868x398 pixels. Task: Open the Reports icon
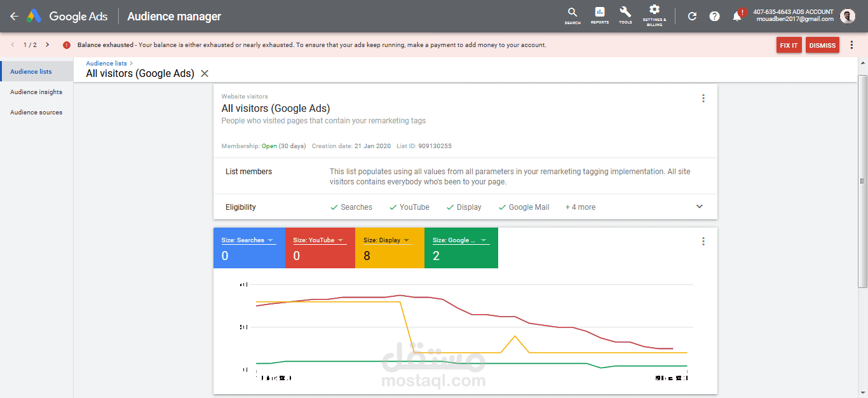[x=599, y=16]
